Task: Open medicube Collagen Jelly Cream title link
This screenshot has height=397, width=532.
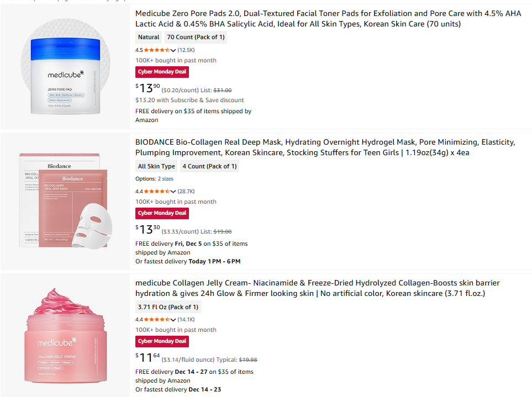Action: tap(310, 288)
